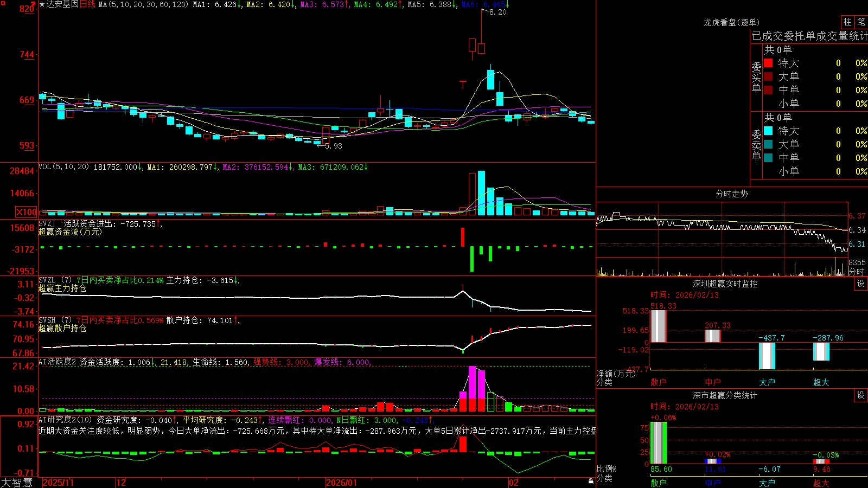Click the cyan swatch beside sell-side 特大
868x488 pixels.
[x=768, y=131]
